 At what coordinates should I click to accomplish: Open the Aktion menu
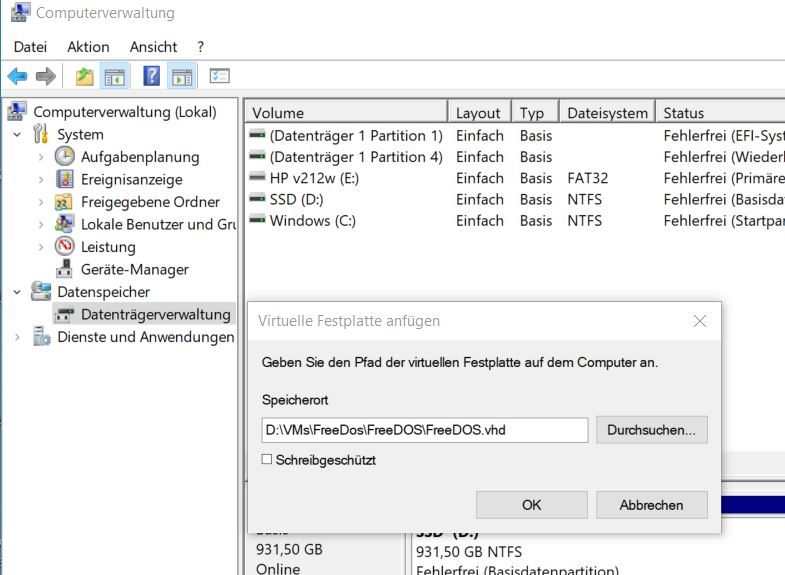pyautogui.click(x=88, y=47)
